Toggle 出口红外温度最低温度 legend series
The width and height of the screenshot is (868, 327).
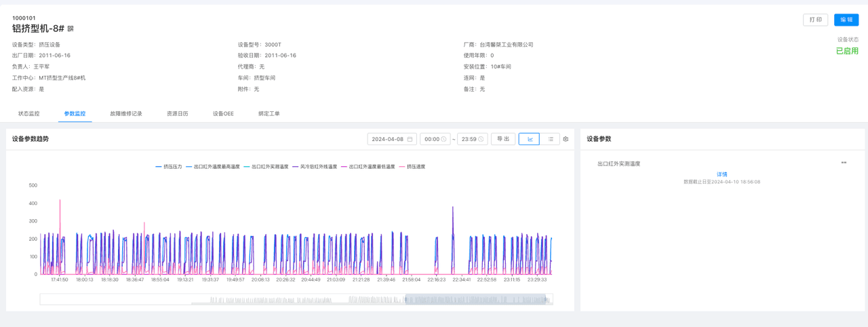click(368, 166)
